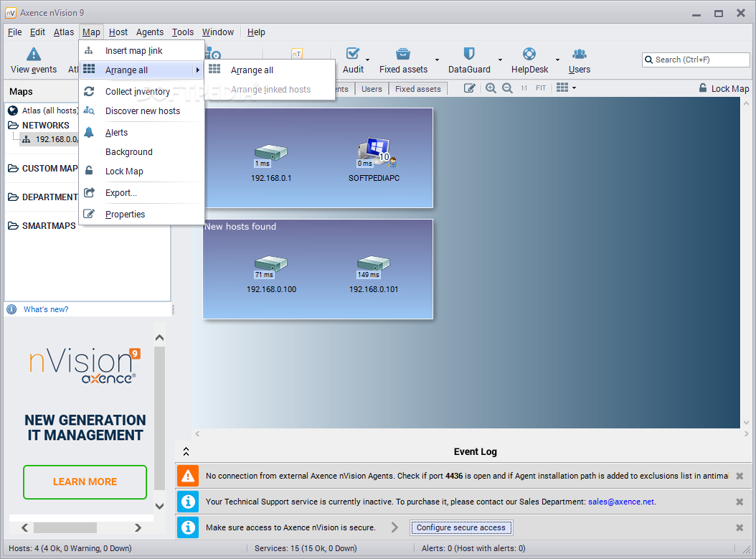Open the DataGuard shield icon

468,54
